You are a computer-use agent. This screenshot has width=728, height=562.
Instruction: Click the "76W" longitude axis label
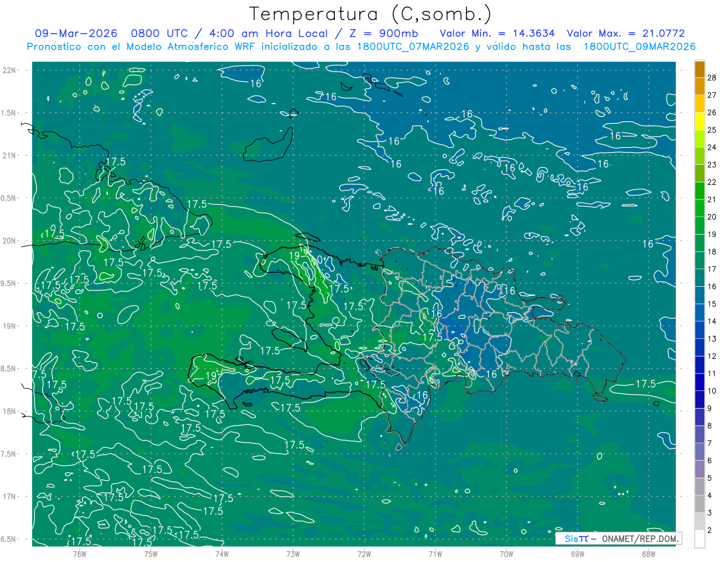pos(79,554)
